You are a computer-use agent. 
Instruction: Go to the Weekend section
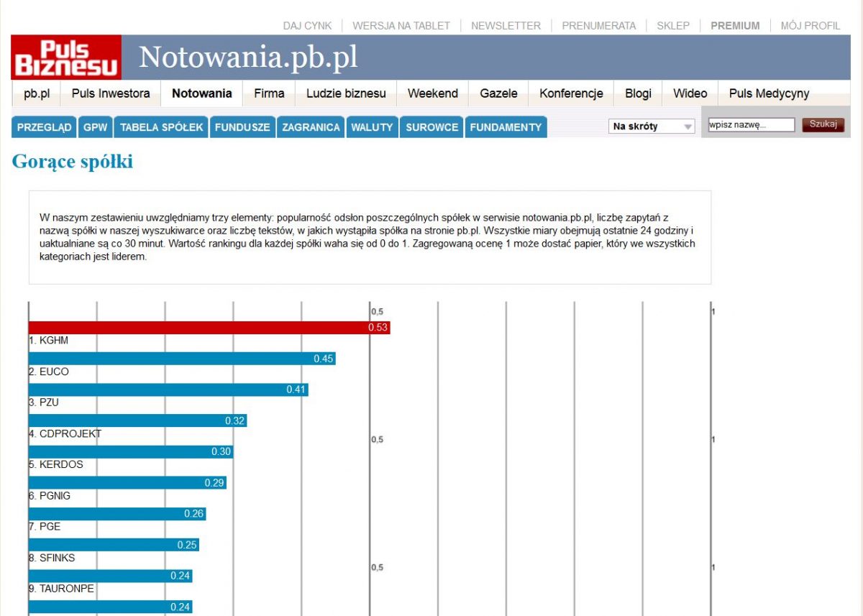click(x=433, y=93)
